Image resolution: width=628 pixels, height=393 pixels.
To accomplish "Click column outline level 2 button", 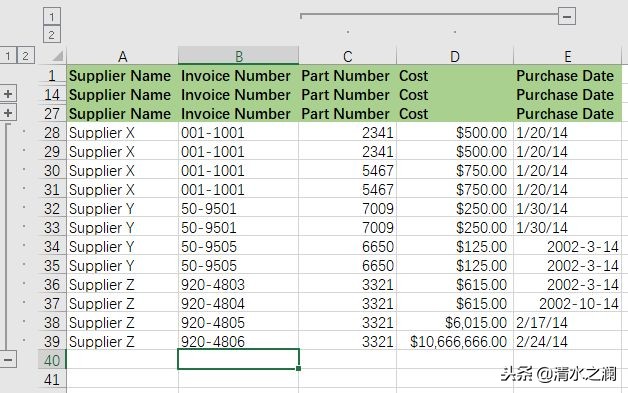I will (x=52, y=34).
